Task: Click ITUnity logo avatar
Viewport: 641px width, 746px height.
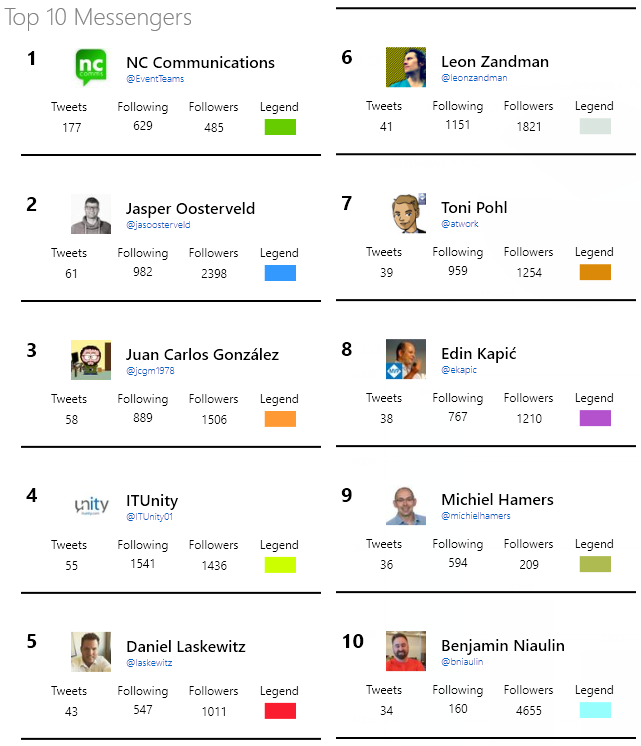Action: point(91,506)
